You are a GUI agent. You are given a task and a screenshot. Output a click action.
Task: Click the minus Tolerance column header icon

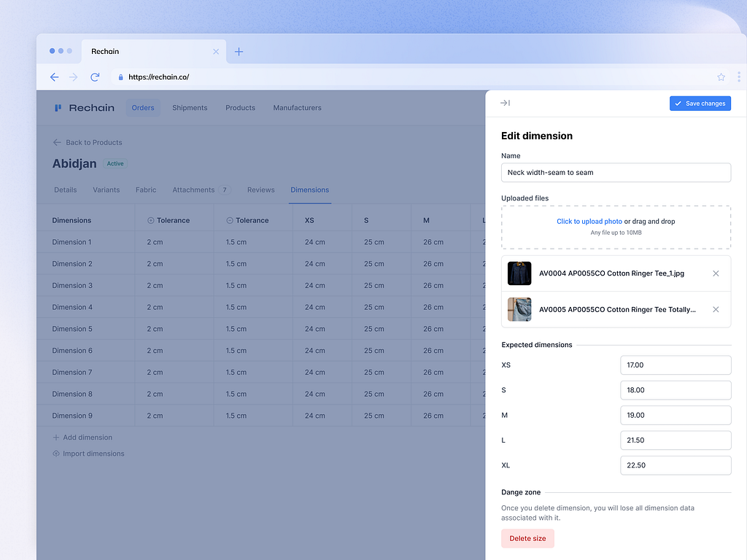(x=230, y=219)
